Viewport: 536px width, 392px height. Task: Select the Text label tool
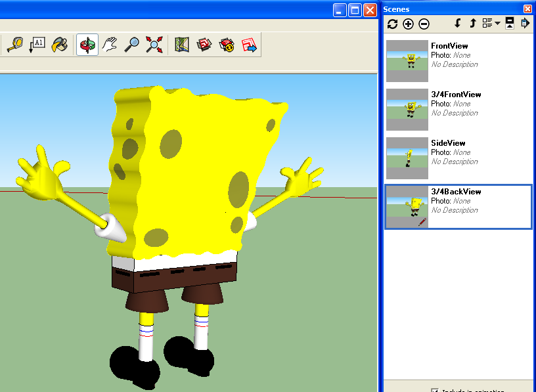point(37,45)
